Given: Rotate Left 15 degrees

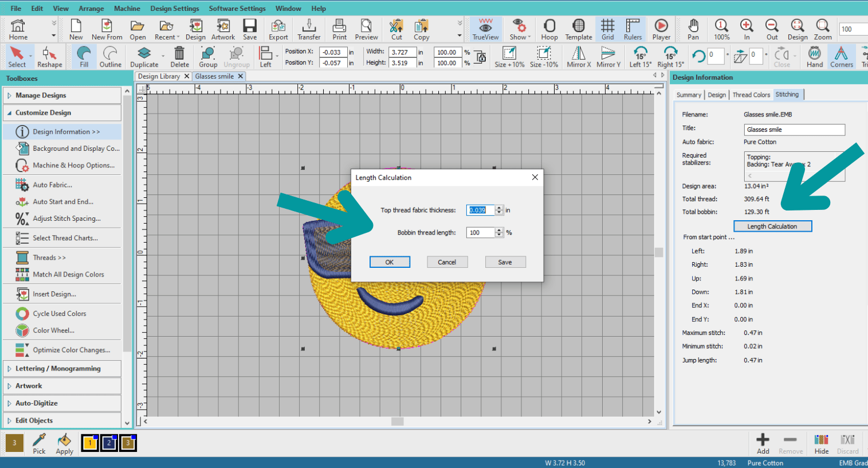Looking at the screenshot, I should coord(641,57).
